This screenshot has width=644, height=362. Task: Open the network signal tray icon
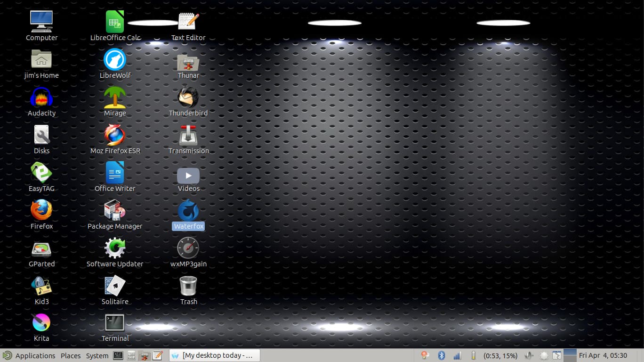point(457,355)
